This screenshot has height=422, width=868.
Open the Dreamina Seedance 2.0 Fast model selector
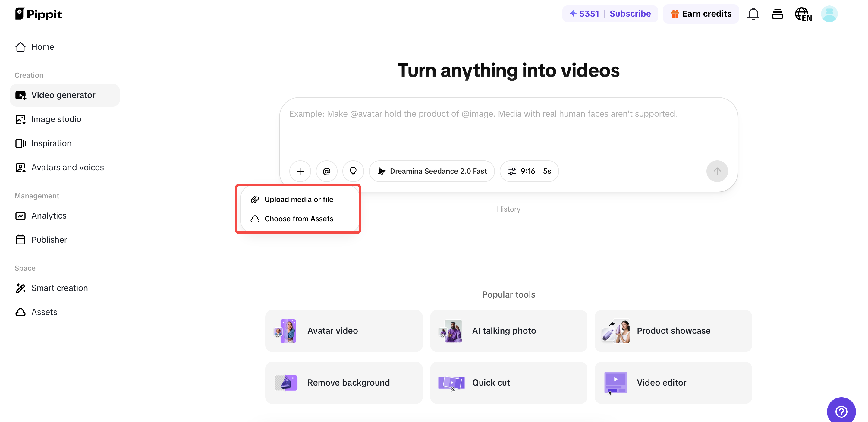pyautogui.click(x=432, y=171)
